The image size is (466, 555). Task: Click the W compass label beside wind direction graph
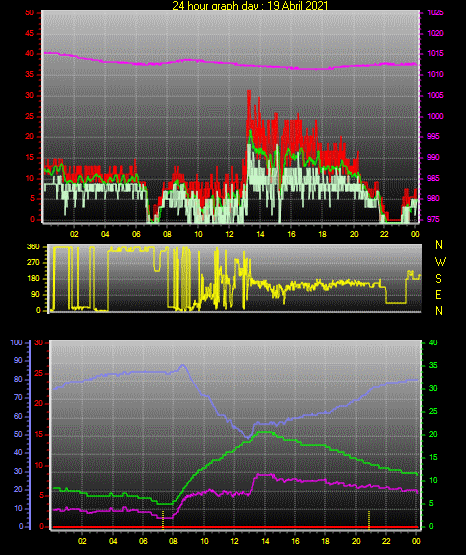click(x=440, y=262)
